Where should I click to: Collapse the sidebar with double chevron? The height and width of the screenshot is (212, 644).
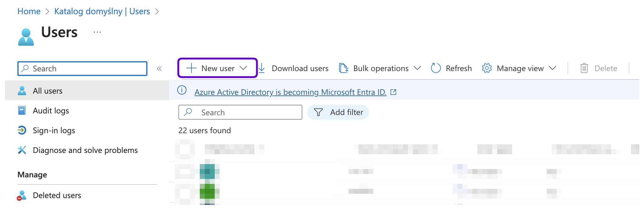coord(159,69)
